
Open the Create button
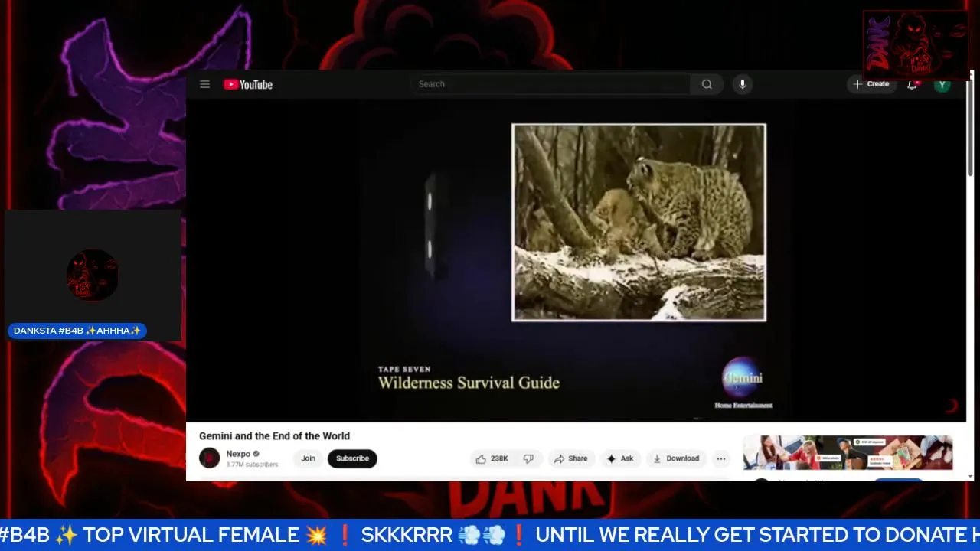pos(871,84)
